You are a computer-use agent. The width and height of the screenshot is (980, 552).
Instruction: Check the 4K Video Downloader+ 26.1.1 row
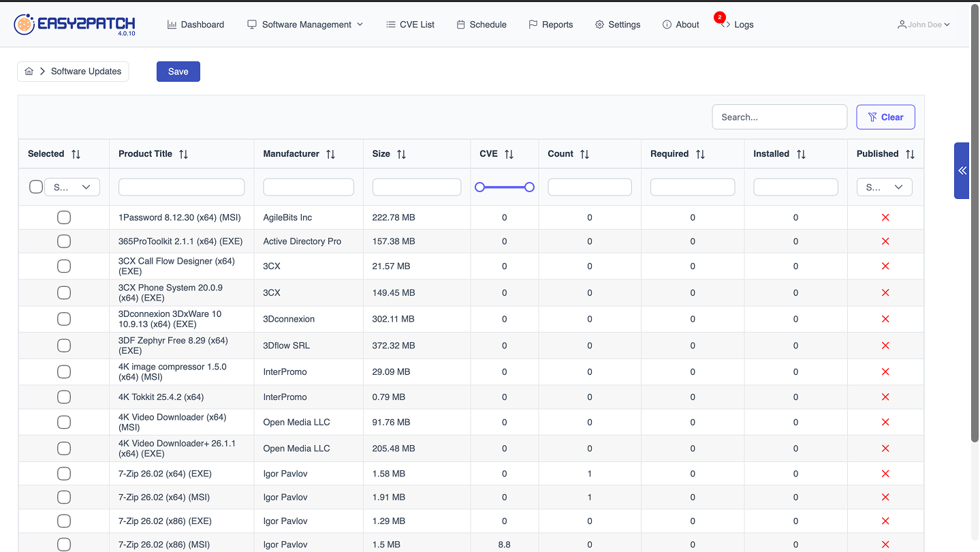(x=64, y=448)
